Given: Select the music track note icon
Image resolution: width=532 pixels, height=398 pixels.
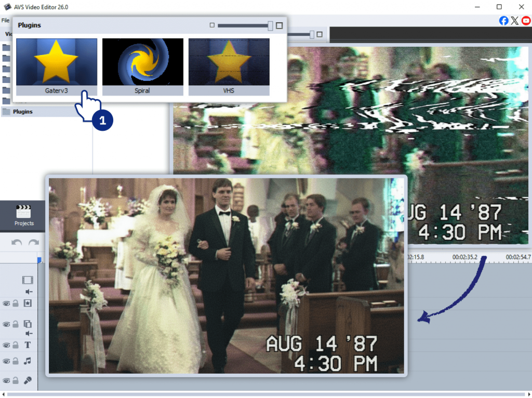Looking at the screenshot, I should pos(28,361).
